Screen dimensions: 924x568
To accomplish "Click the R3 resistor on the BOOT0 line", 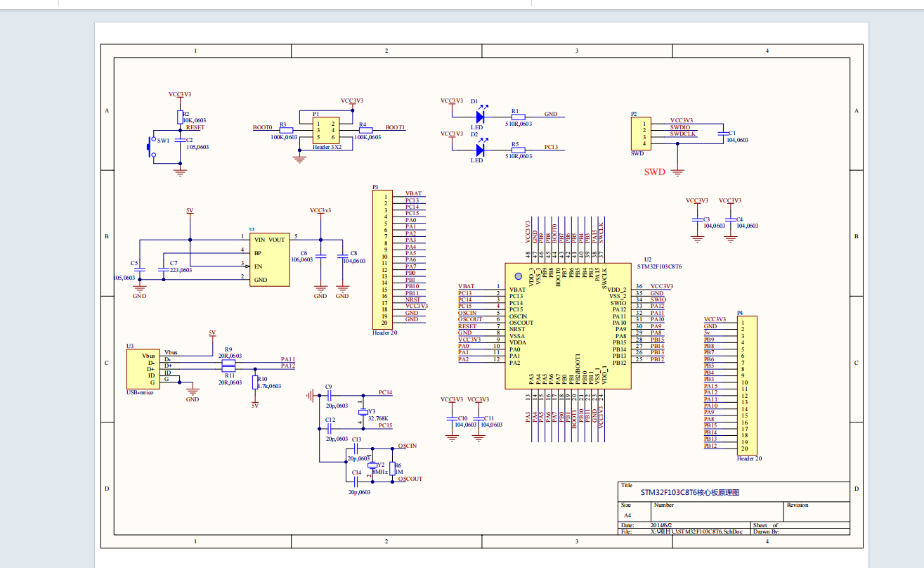I will click(286, 131).
